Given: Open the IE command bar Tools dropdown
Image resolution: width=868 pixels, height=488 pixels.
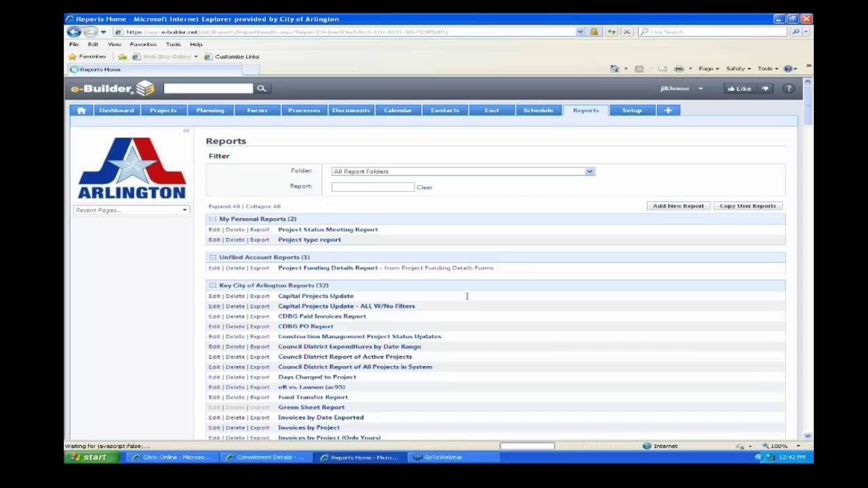Looking at the screenshot, I should point(768,68).
